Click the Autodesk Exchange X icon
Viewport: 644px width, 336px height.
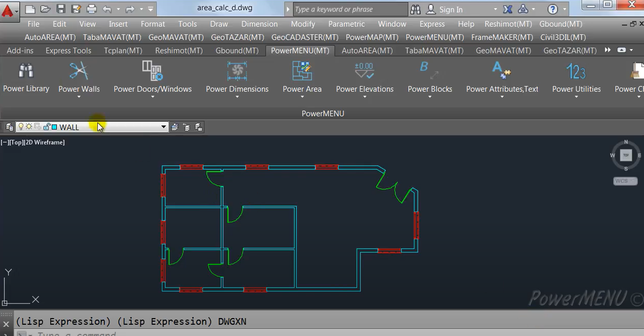508,9
